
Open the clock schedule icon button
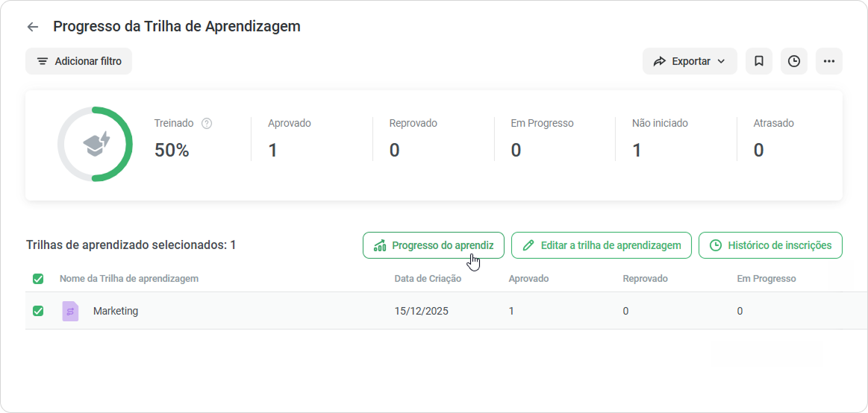click(794, 61)
